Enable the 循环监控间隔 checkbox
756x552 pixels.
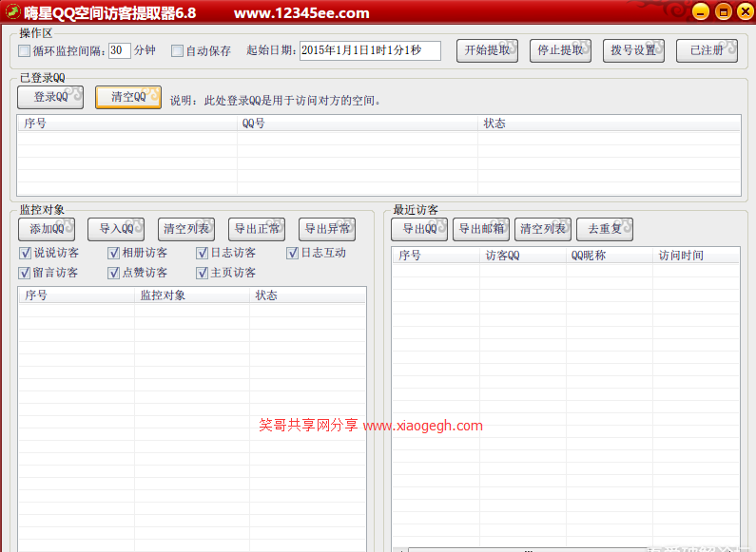(x=24, y=50)
